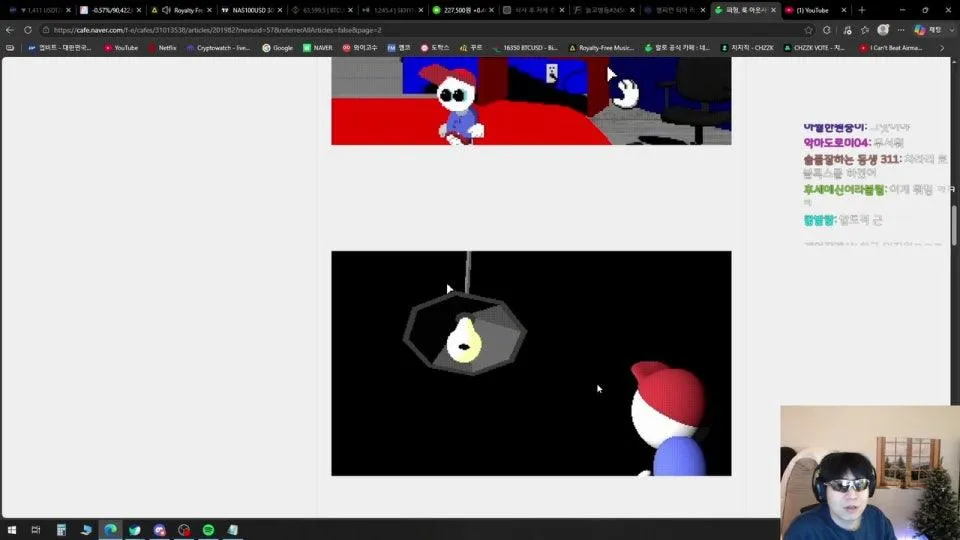Open a new tab with plus button
The width and height of the screenshot is (960, 540).
[x=861, y=10]
